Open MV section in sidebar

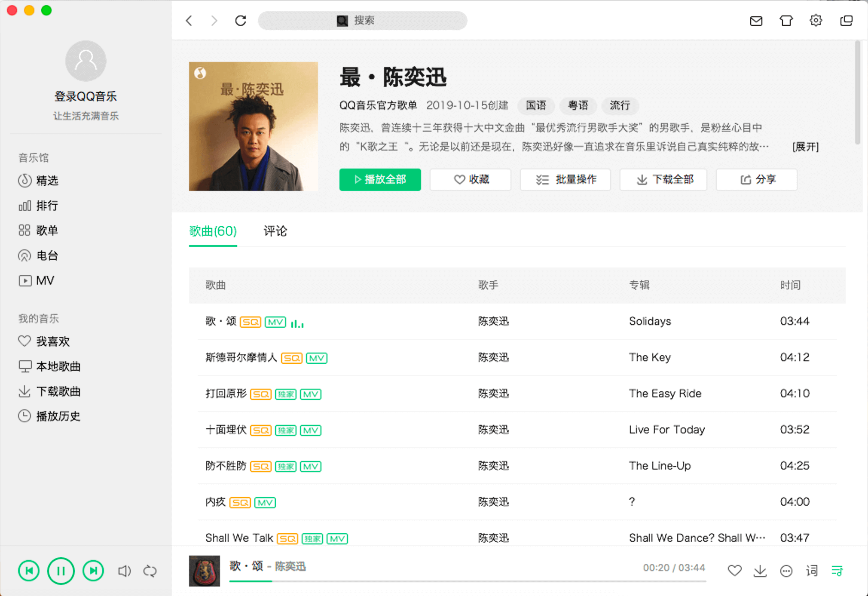click(36, 280)
